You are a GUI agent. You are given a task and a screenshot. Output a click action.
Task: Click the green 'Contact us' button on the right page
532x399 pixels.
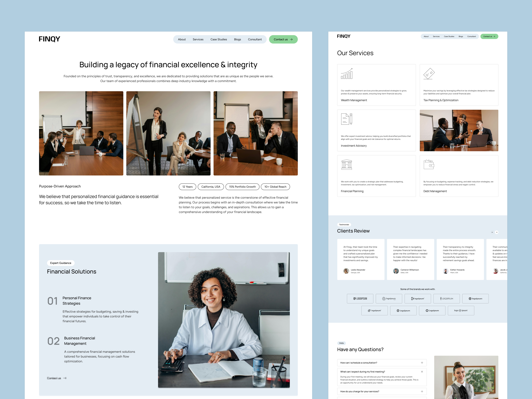(489, 37)
